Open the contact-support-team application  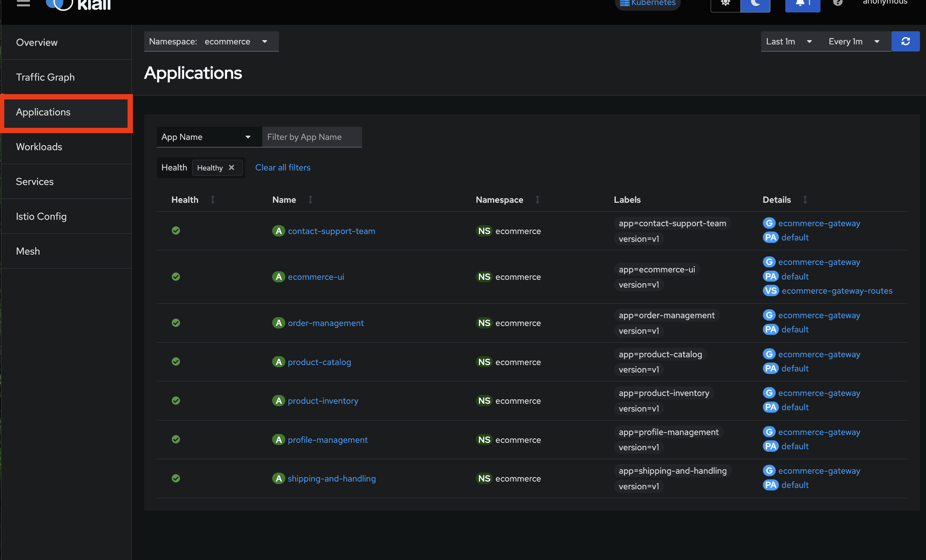click(332, 231)
